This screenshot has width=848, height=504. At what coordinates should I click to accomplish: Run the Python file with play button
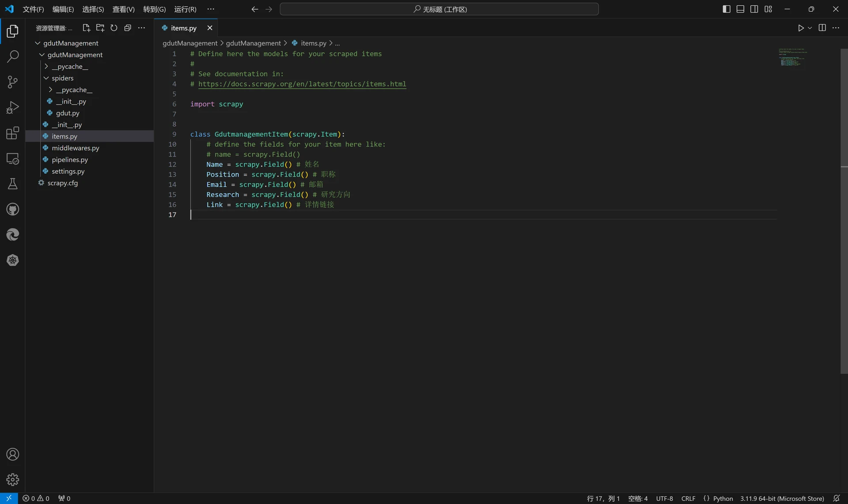[x=800, y=28]
